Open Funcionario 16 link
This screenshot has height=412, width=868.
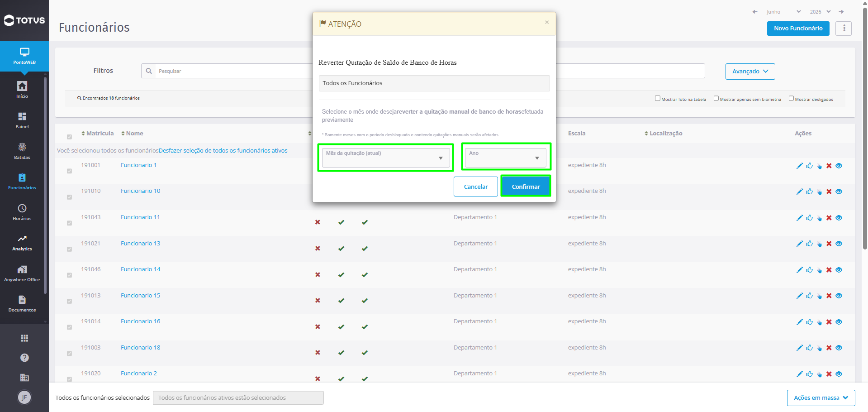141,321
